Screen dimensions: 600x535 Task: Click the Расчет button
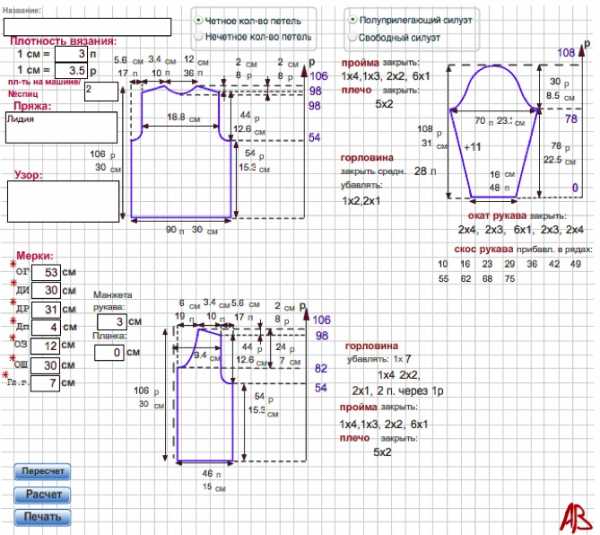[43, 494]
